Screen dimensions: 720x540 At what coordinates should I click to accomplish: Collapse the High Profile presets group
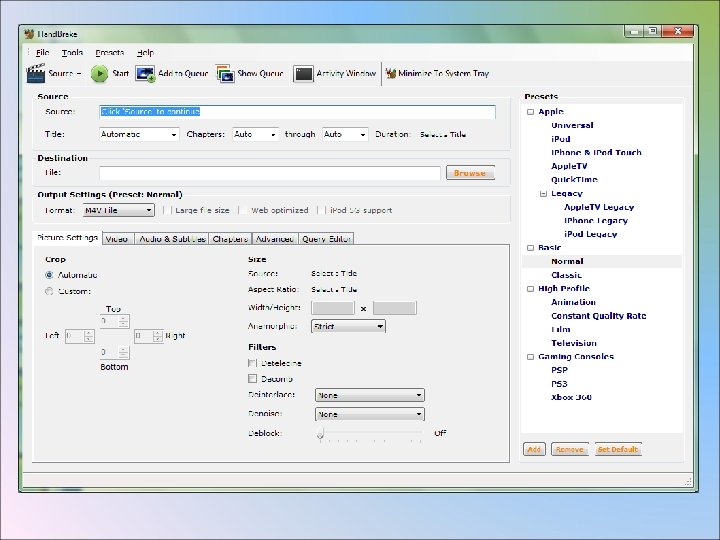pyautogui.click(x=530, y=288)
